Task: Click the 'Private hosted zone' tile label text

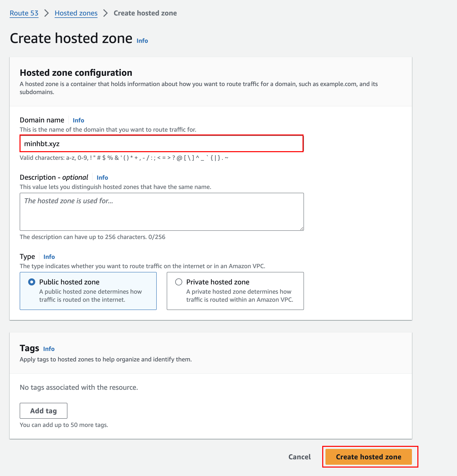Action: click(218, 282)
